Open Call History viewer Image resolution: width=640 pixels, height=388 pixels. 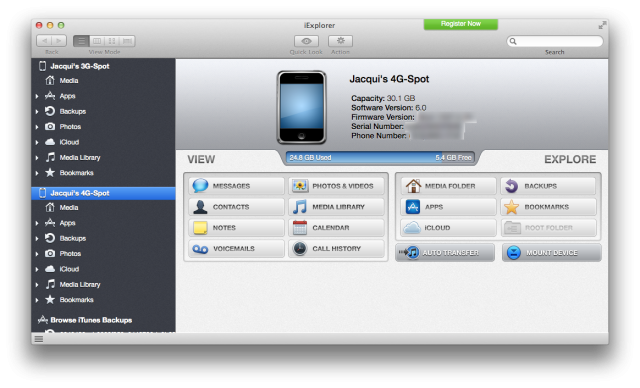click(x=336, y=248)
